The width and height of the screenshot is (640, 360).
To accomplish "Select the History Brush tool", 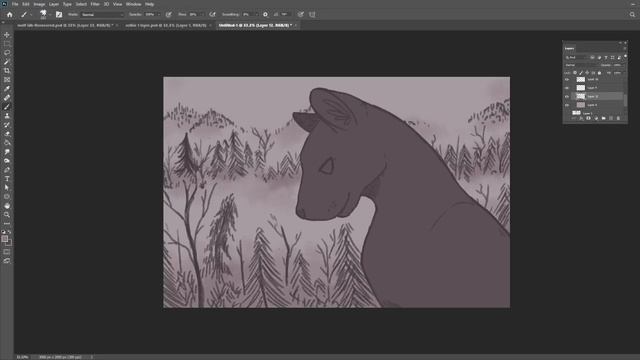I will (x=7, y=125).
